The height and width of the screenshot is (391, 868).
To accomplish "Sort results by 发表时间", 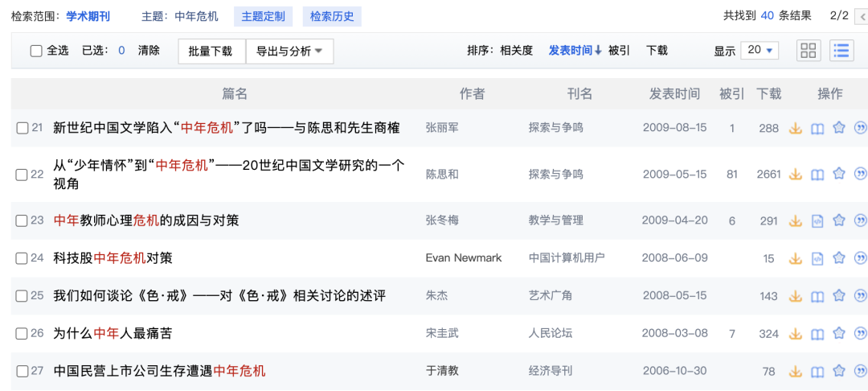I will pos(575,51).
